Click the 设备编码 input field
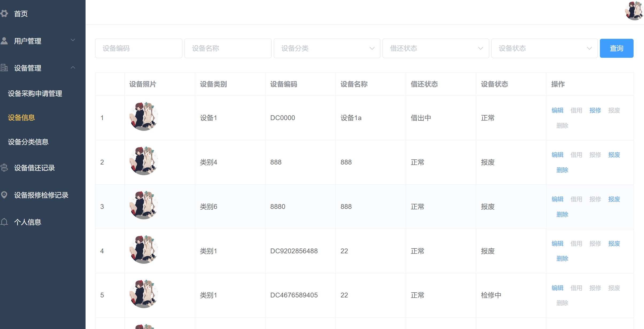Screen dimensions: 644x329 click(138, 48)
